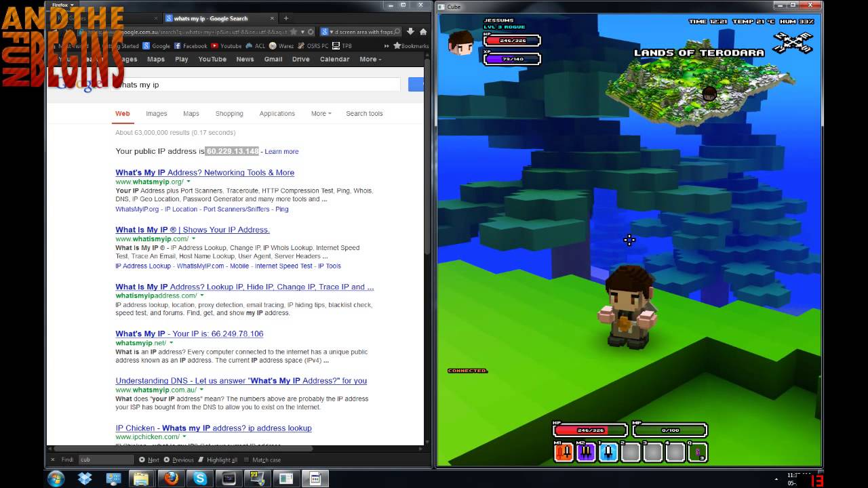Click Next in the find bar

150,460
